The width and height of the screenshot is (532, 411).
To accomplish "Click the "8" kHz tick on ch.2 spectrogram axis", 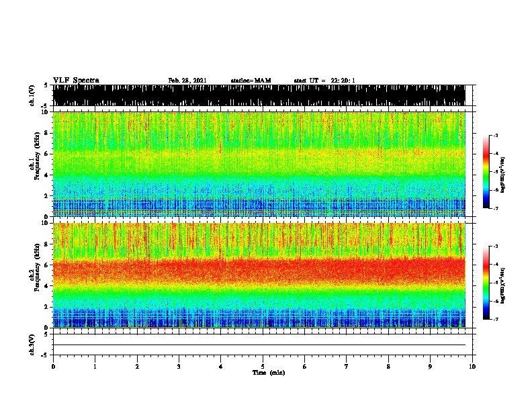I will 46,244.
